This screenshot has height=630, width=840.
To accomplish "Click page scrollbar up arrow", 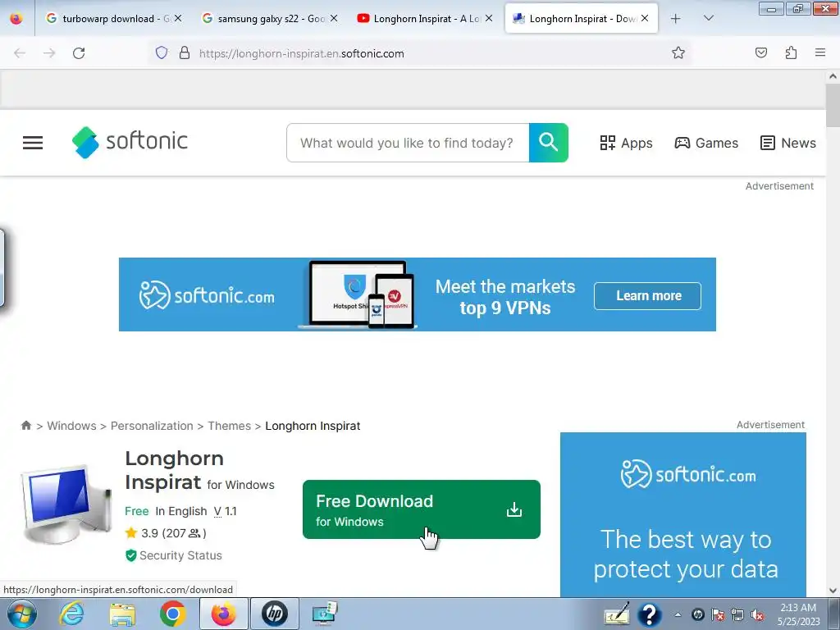I will [833, 76].
